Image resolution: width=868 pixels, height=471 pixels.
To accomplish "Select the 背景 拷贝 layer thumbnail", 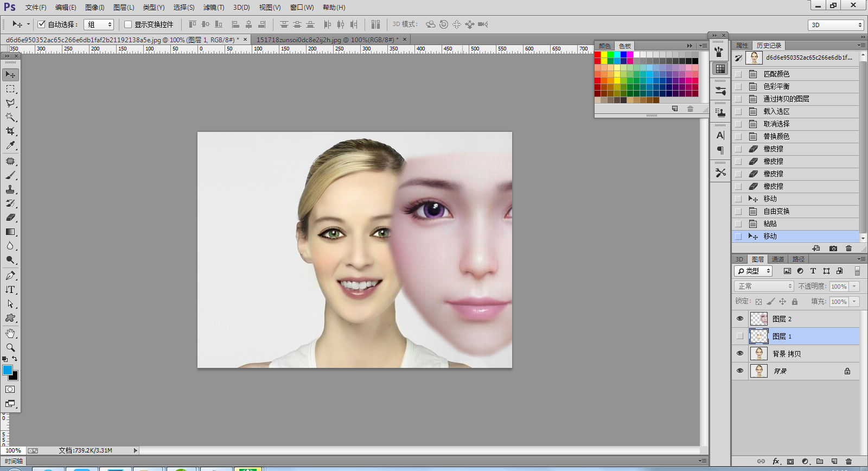I will pyautogui.click(x=758, y=354).
